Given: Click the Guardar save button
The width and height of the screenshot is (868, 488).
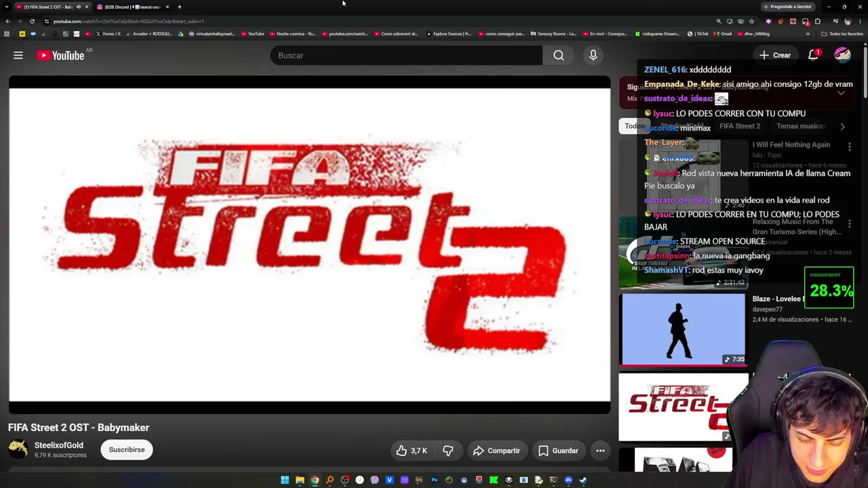Looking at the screenshot, I should pyautogui.click(x=558, y=451).
